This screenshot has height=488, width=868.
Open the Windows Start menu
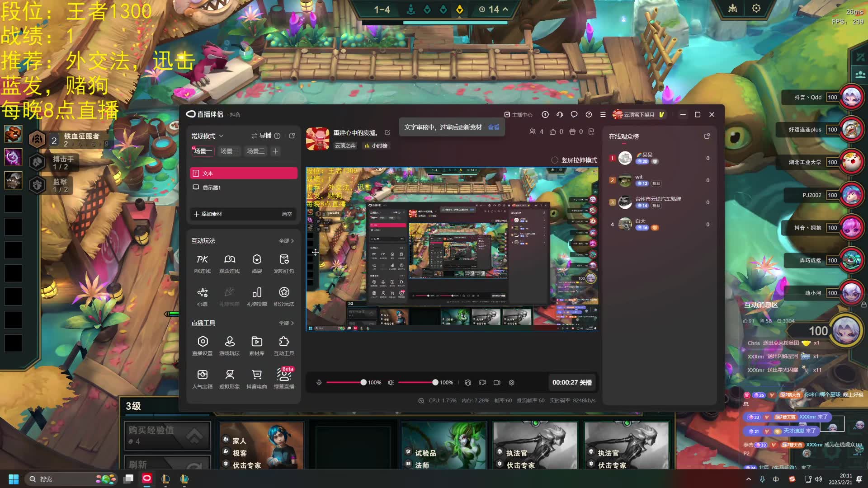(x=14, y=479)
